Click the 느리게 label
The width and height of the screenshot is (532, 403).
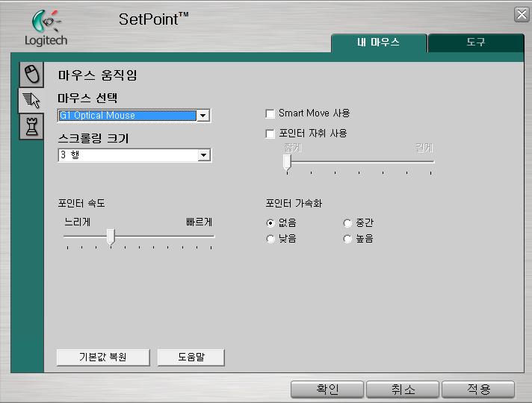coord(78,222)
